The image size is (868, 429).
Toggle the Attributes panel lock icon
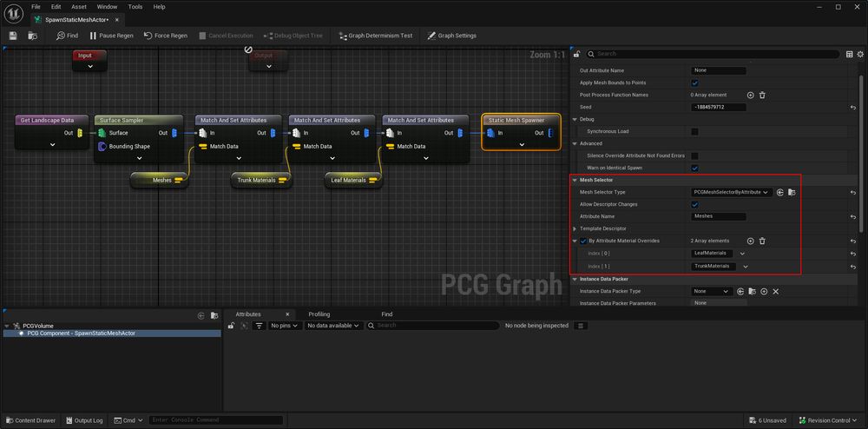pos(232,326)
